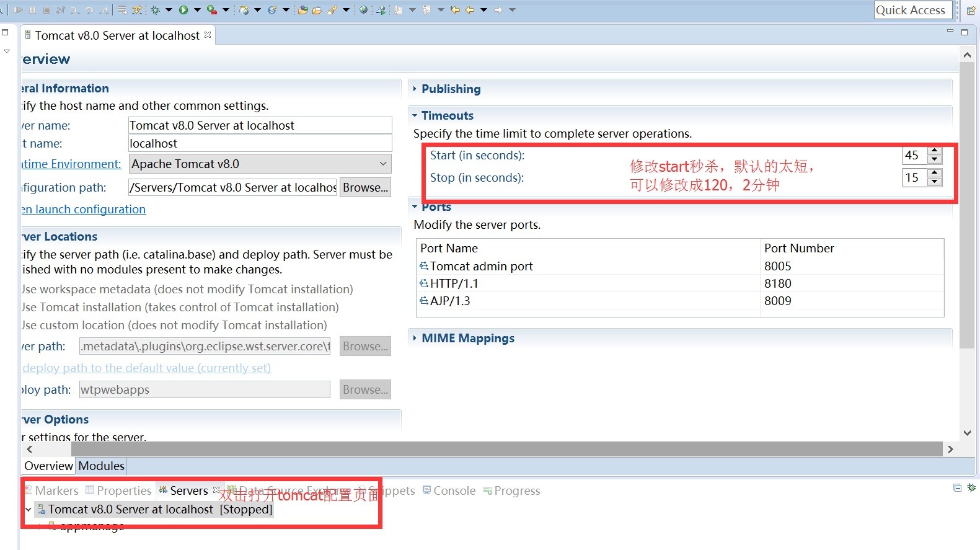Click Browse next to configuration path

[x=365, y=187]
